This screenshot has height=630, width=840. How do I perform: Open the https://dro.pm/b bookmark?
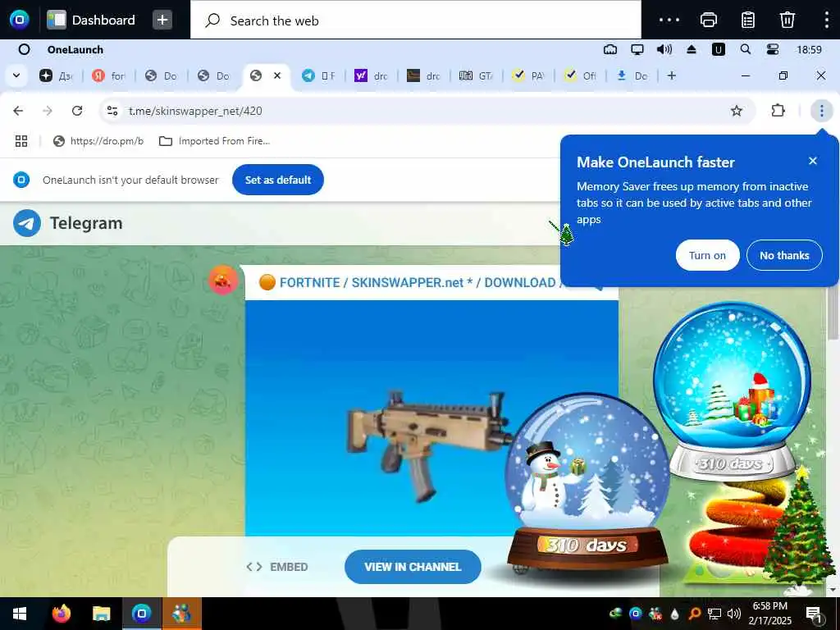pyautogui.click(x=98, y=141)
